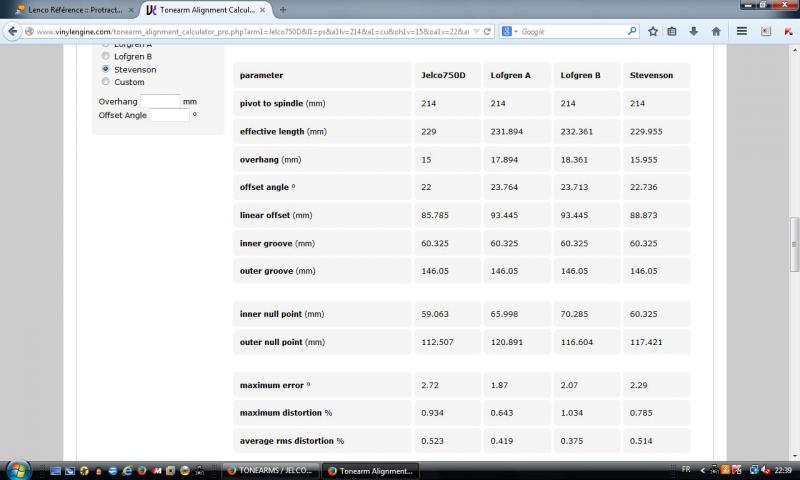This screenshot has width=800, height=480.
Task: Reload the page with the refresh icon
Action: [x=487, y=32]
